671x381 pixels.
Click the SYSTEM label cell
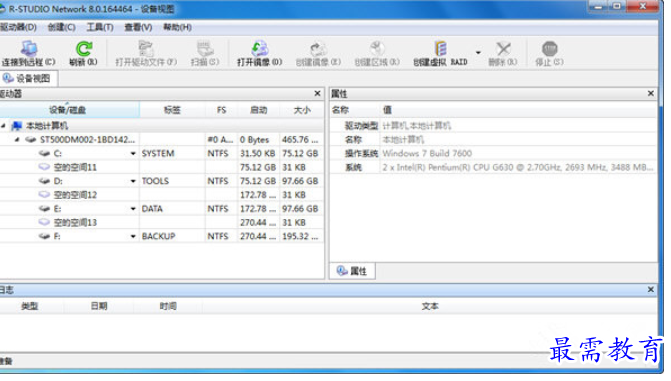pyautogui.click(x=158, y=153)
